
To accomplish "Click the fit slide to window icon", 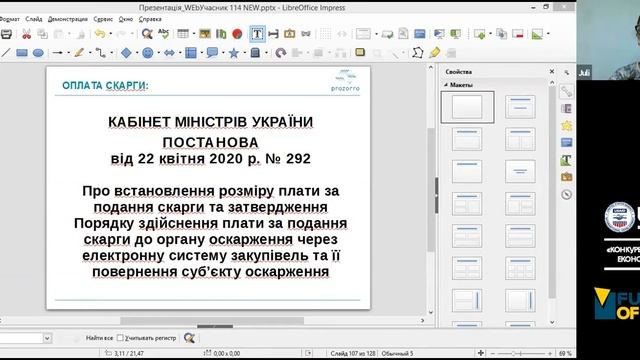I will coord(481,353).
